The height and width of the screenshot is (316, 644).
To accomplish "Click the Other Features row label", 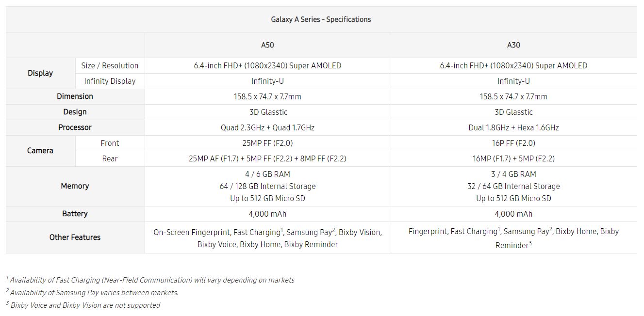I will click(75, 237).
